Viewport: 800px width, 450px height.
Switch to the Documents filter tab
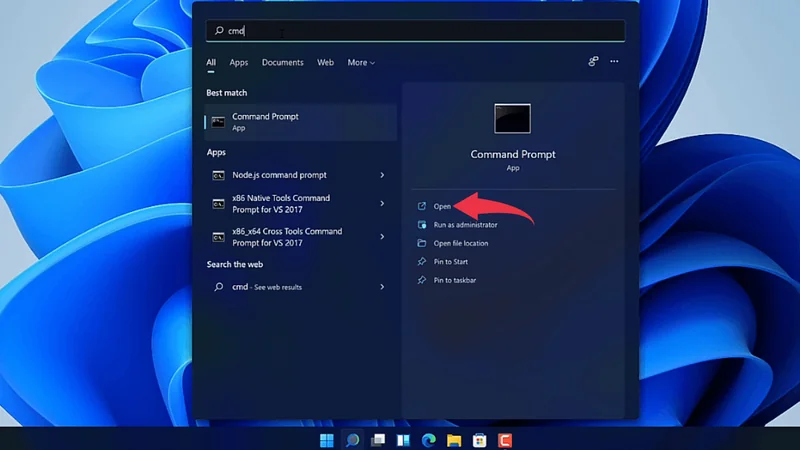pyautogui.click(x=282, y=63)
